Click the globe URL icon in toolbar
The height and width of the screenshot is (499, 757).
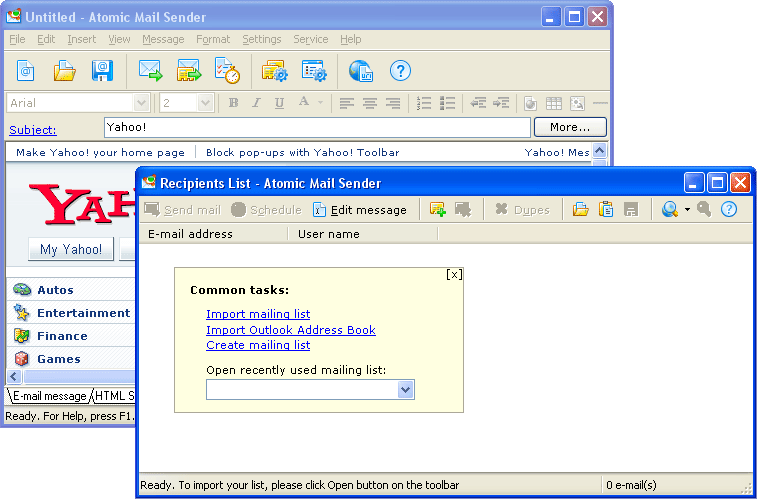coord(361,71)
